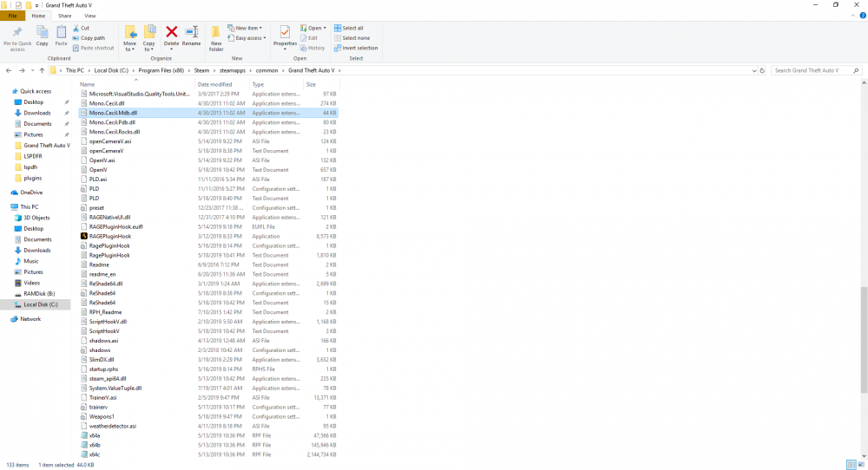Sort by Name column header
The image size is (868, 470).
(x=135, y=85)
